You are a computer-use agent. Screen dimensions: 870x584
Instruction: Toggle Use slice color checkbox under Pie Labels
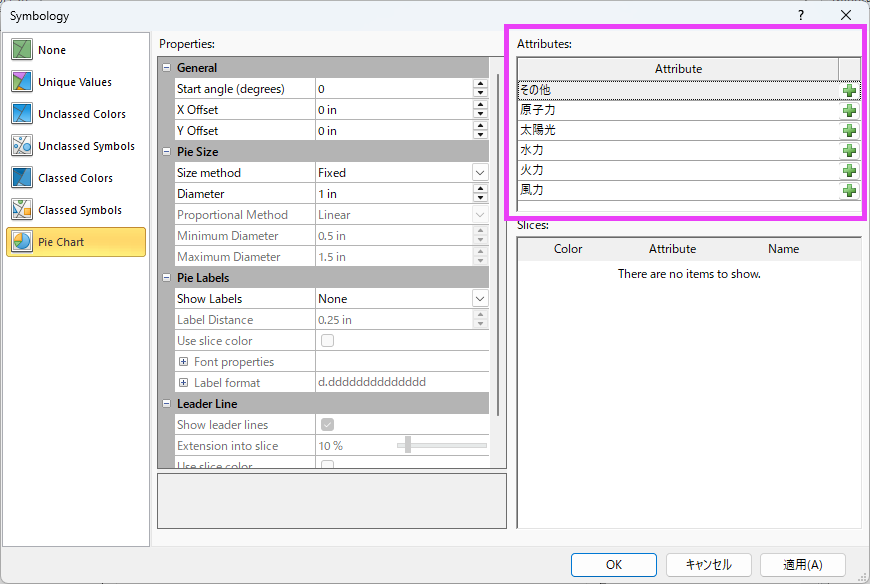click(327, 341)
